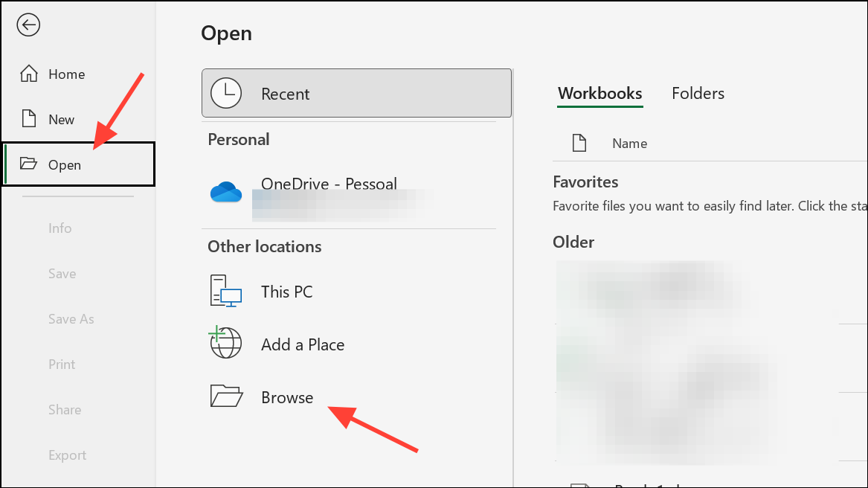Viewport: 868px width, 488px height.
Task: Open the Print section
Action: tap(61, 364)
